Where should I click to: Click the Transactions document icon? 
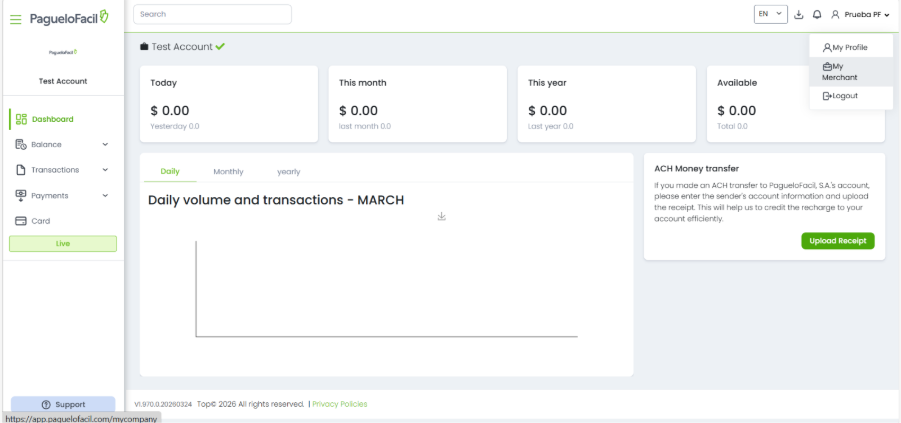tap(21, 170)
